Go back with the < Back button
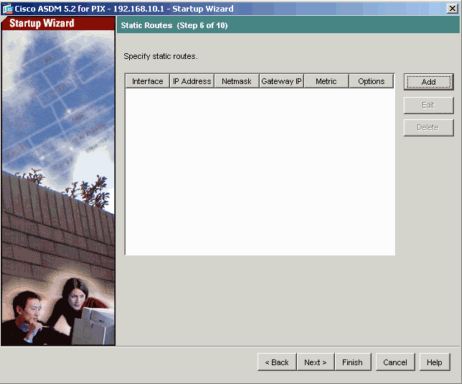 pyautogui.click(x=277, y=362)
